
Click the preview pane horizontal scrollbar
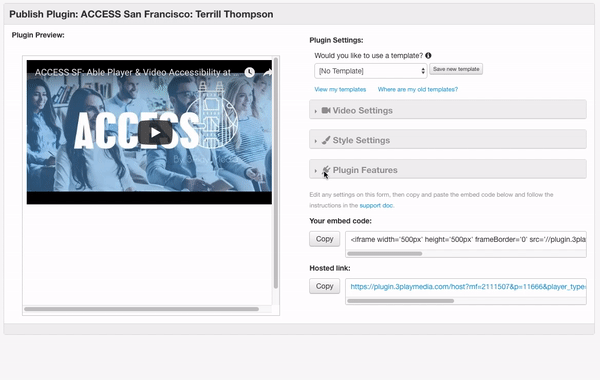pos(141,309)
